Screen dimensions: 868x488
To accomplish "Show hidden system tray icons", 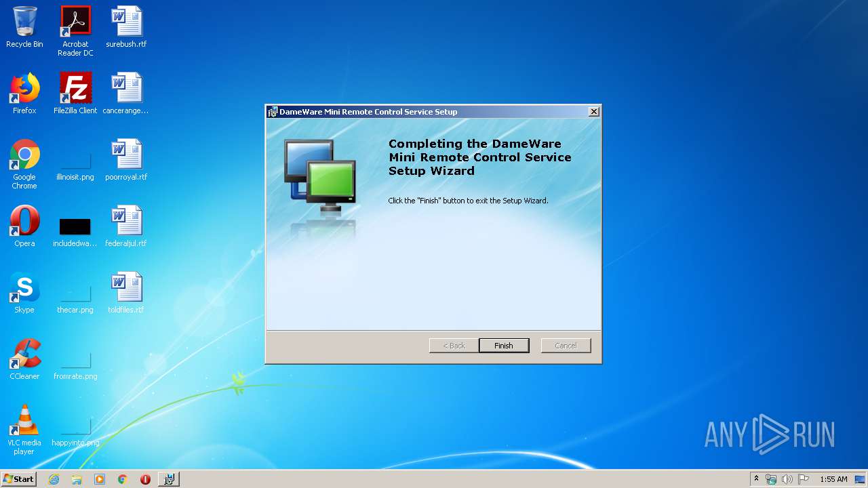I will point(756,479).
